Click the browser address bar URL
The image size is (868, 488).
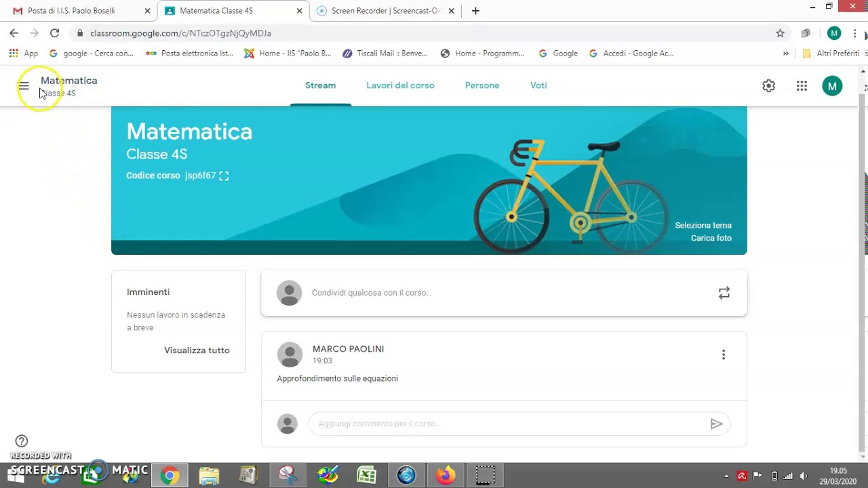(x=180, y=33)
